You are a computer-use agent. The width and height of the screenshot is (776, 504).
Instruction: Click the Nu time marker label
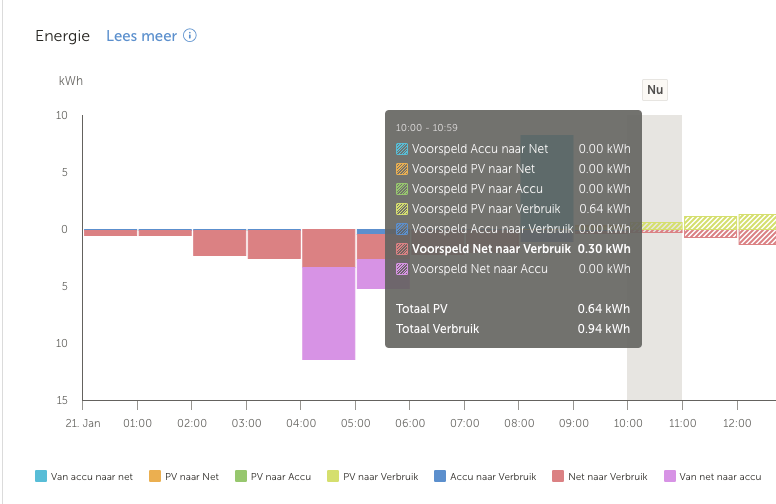[x=655, y=90]
